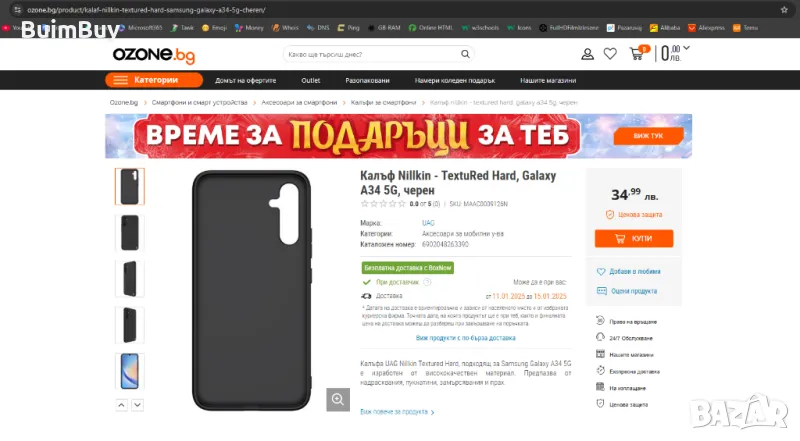The width and height of the screenshot is (800, 441).
Task: Show next thumbnails with down arrow
Action: [137, 405]
